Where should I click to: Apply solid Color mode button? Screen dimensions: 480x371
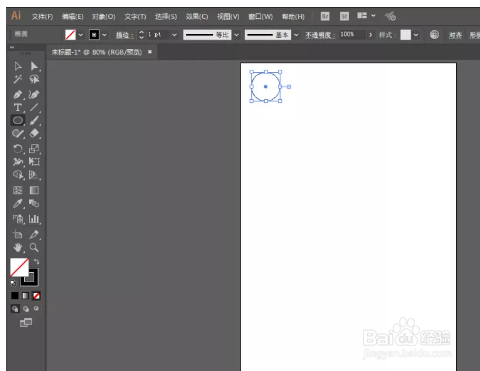tap(15, 295)
